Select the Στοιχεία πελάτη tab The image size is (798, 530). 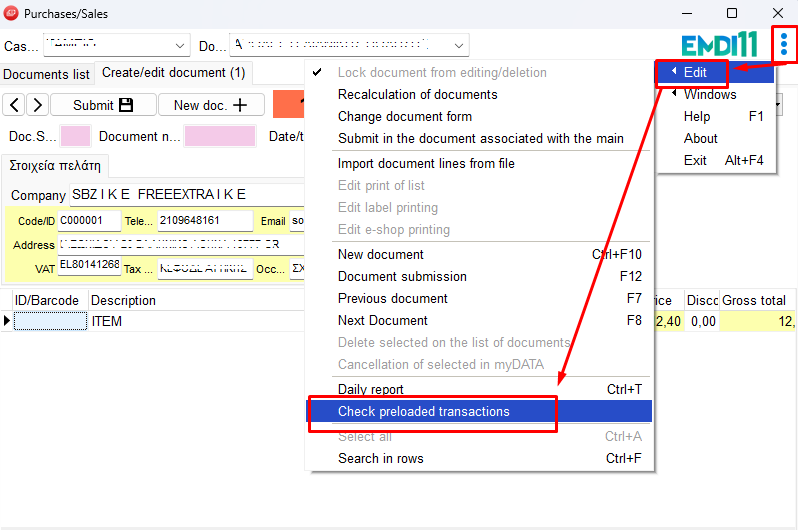55,165
